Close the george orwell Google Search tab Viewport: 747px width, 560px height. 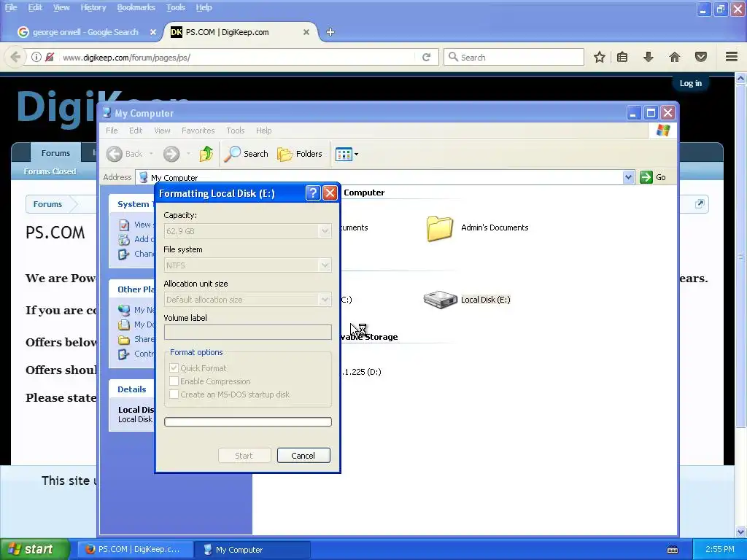pyautogui.click(x=153, y=32)
